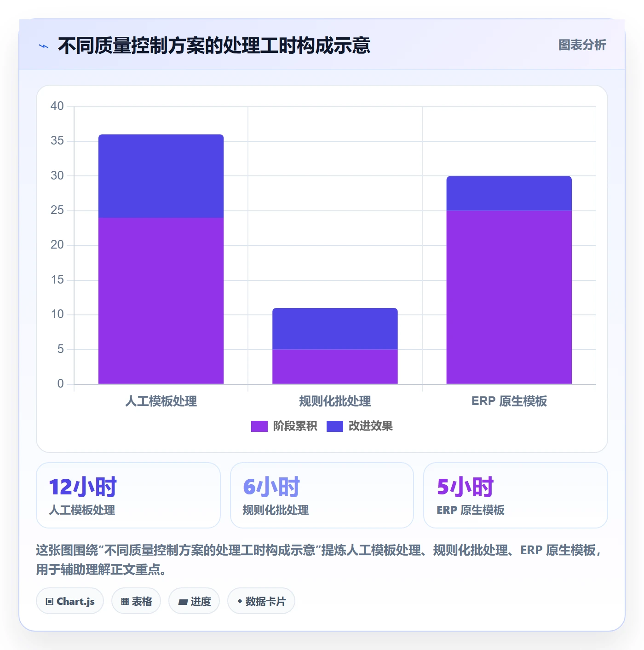
Task: Click the 数据卡片 tag chip
Action: tap(261, 601)
